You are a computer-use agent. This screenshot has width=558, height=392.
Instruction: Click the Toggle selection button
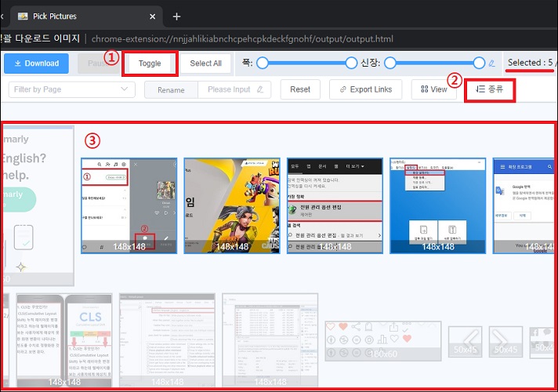click(150, 64)
